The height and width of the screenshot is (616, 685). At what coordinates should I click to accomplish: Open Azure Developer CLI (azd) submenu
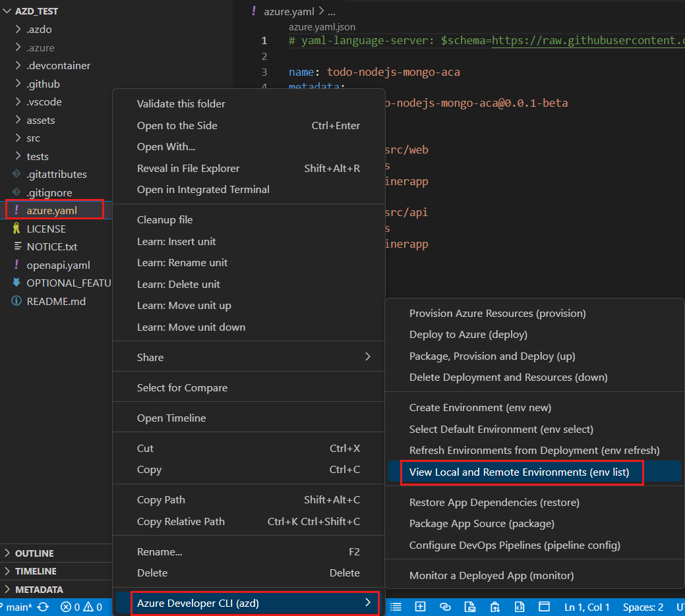(x=249, y=603)
